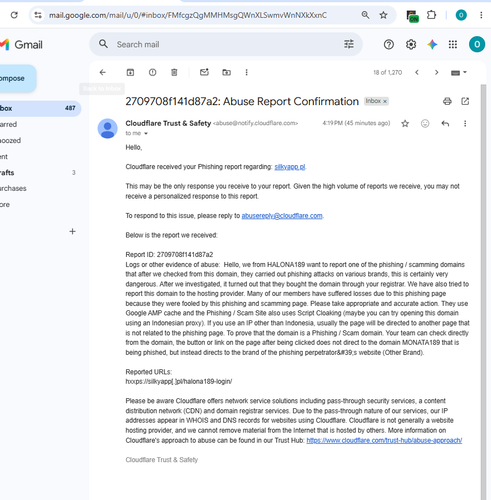Screen dimensions: 491x500
Task: Go to newer email with the left chevron
Action: (417, 72)
